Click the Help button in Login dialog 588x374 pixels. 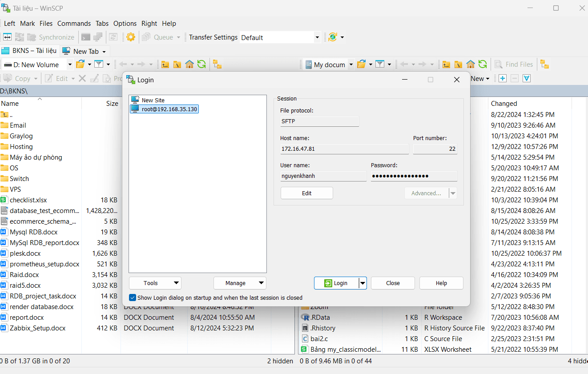pyautogui.click(x=441, y=283)
